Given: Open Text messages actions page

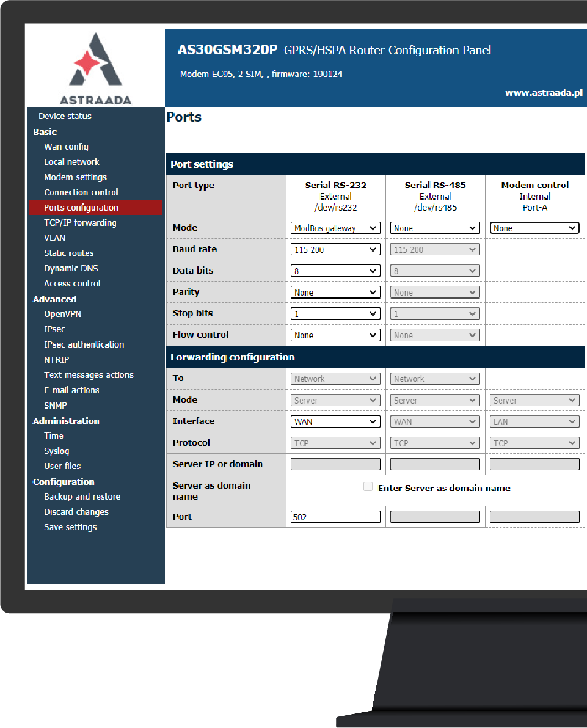Looking at the screenshot, I should (x=89, y=375).
